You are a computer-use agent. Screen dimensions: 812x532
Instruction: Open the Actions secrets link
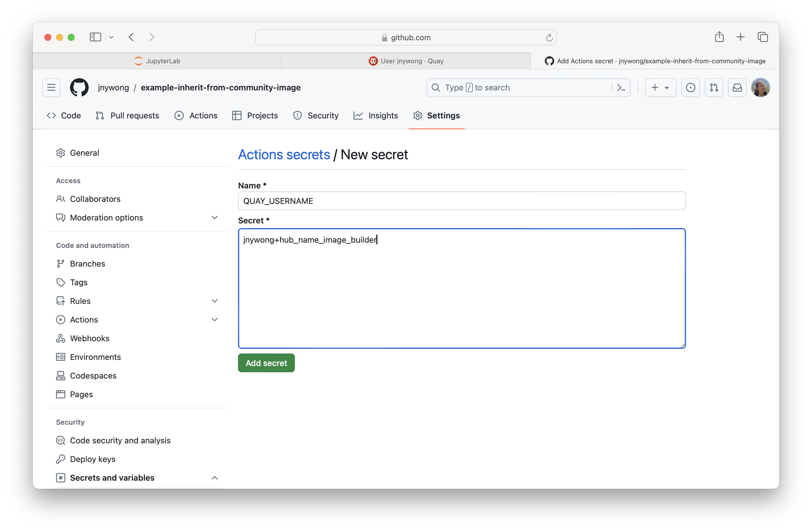(284, 154)
